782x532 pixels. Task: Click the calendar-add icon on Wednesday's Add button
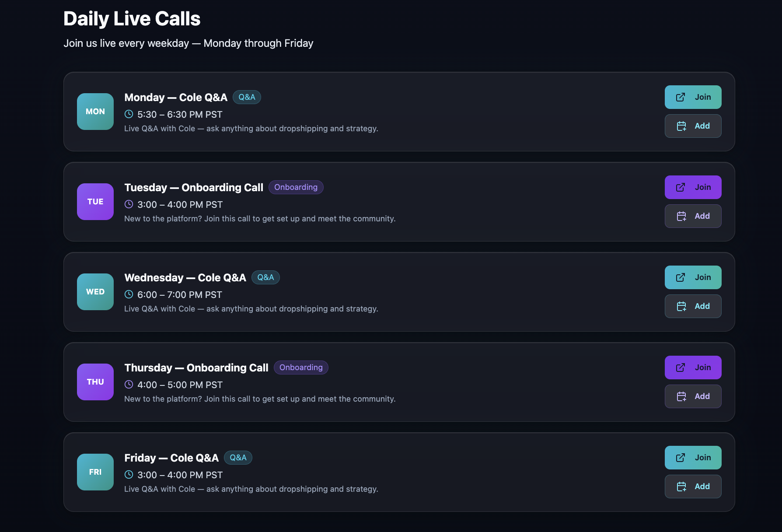pyautogui.click(x=682, y=306)
